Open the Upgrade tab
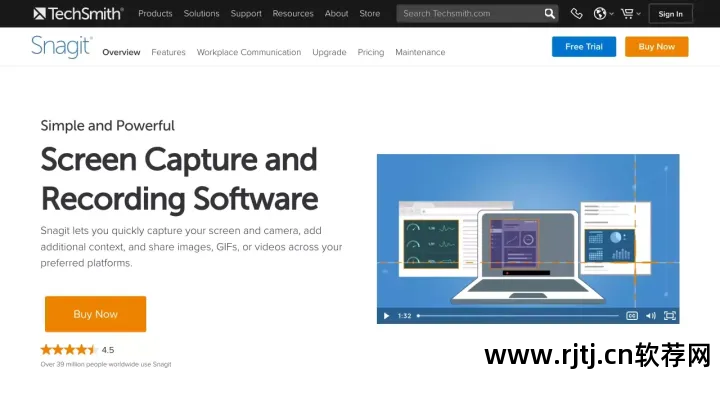The width and height of the screenshot is (720, 401). 329,52
